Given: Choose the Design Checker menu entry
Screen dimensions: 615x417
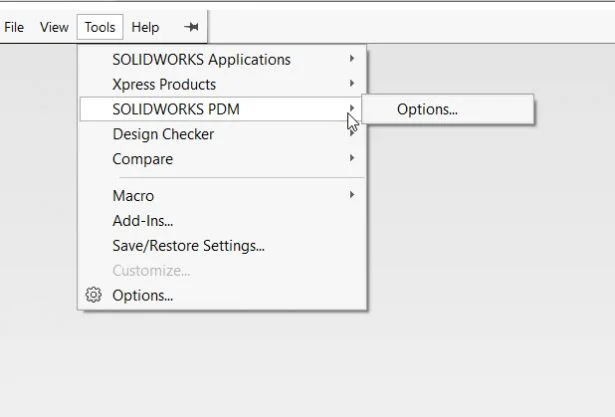Looking at the screenshot, I should pos(163,134).
